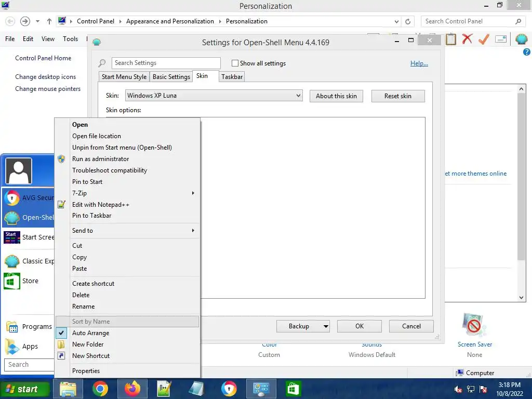Image resolution: width=532 pixels, height=399 pixels.
Task: Open Store from the start menu list
Action: pos(29,281)
